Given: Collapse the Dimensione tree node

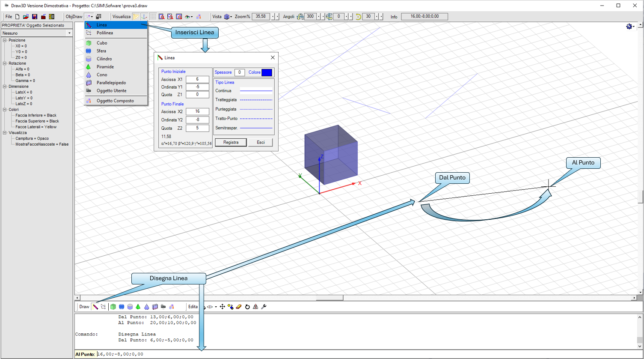Looking at the screenshot, I should click(x=5, y=87).
